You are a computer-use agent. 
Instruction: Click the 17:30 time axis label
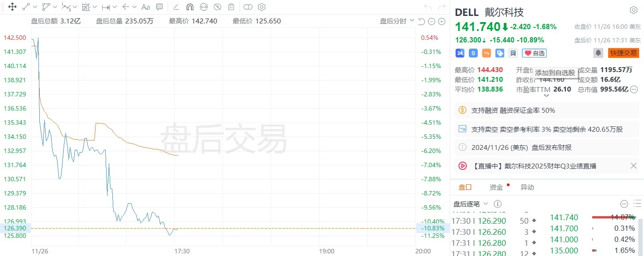coord(182,251)
